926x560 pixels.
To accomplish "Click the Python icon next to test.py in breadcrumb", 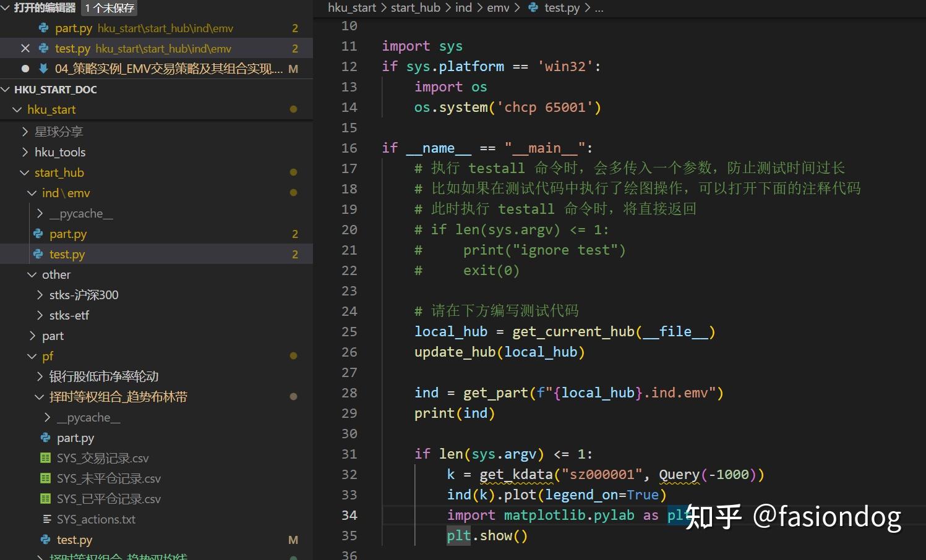I will [533, 7].
